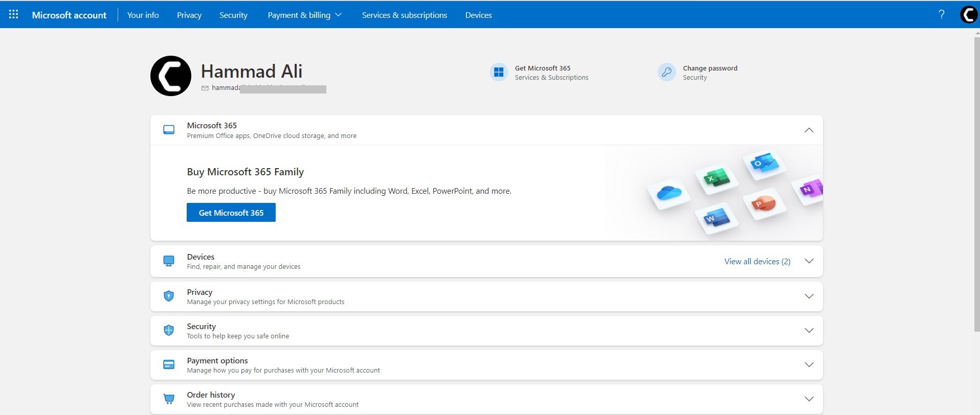Open account menu via top-right avatar
The height and width of the screenshot is (415, 980).
[969, 14]
